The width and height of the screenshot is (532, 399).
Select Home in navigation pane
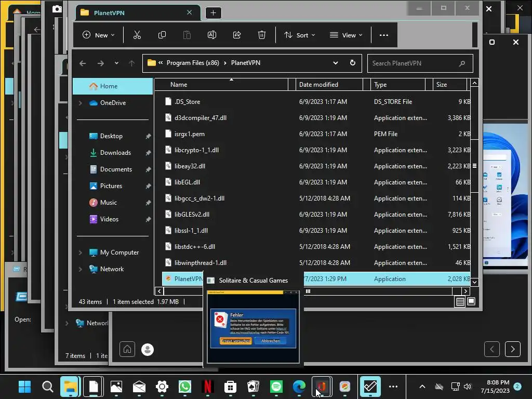(113, 86)
